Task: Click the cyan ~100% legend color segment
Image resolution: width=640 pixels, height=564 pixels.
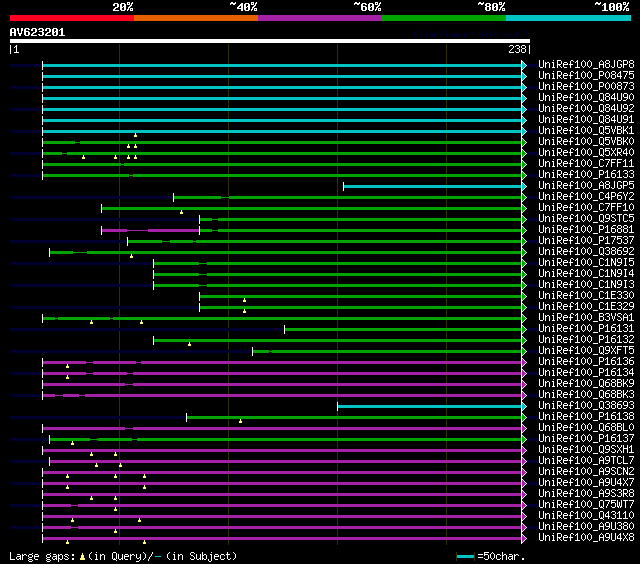Action: click(x=569, y=18)
